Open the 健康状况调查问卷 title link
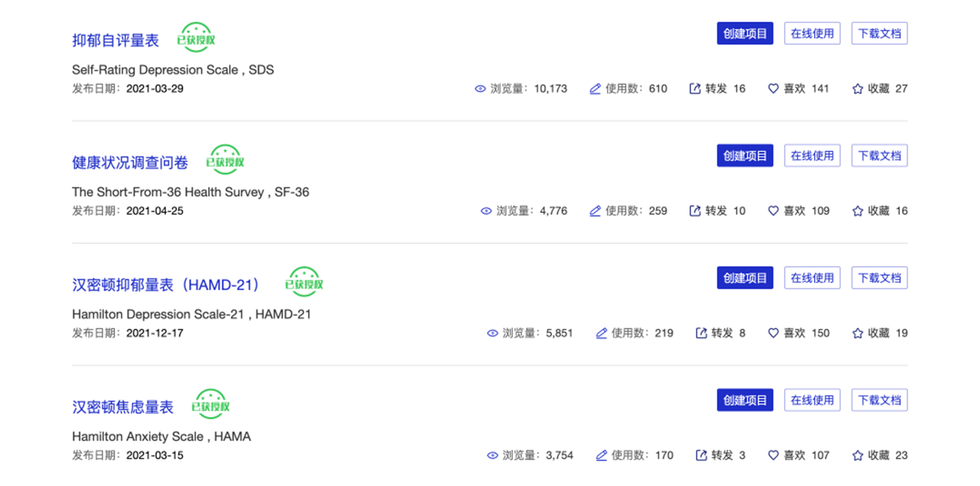980x486 pixels. pos(130,163)
